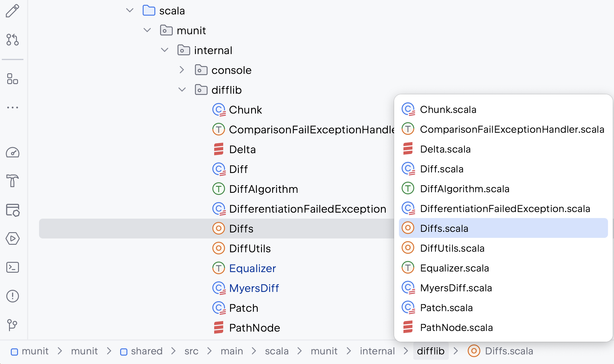Image resolution: width=614 pixels, height=364 pixels.
Task: Click the difflib breadcrumb
Action: 430,351
